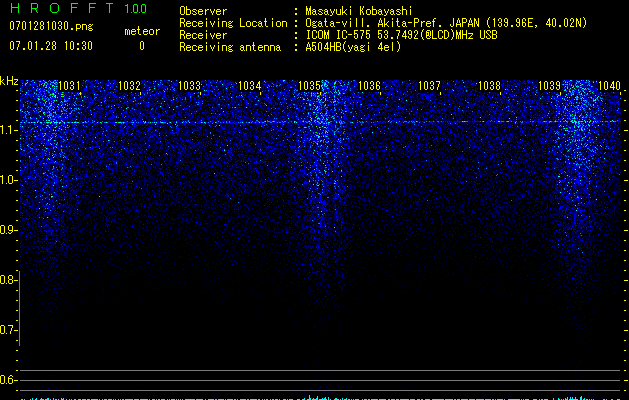Click the 1031 time marker
Screen dimensions: 629x400
[69, 86]
